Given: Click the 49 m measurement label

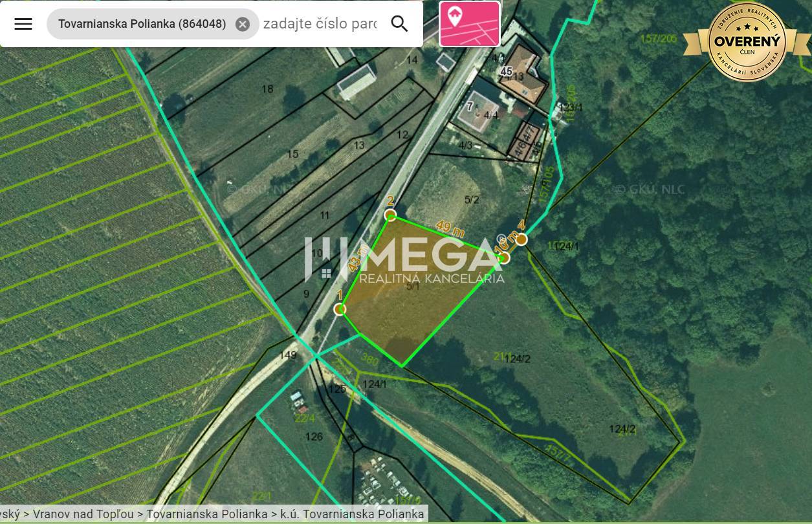Looking at the screenshot, I should (450, 228).
